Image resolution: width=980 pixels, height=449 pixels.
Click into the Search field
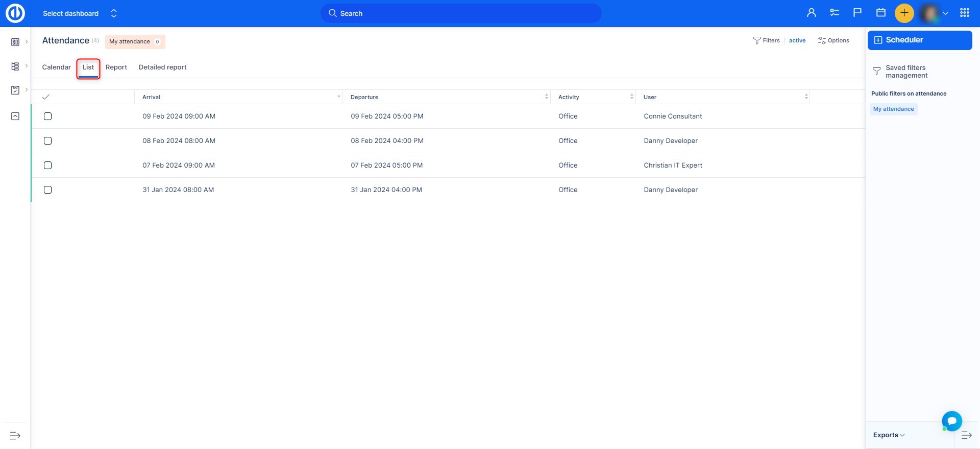point(461,14)
